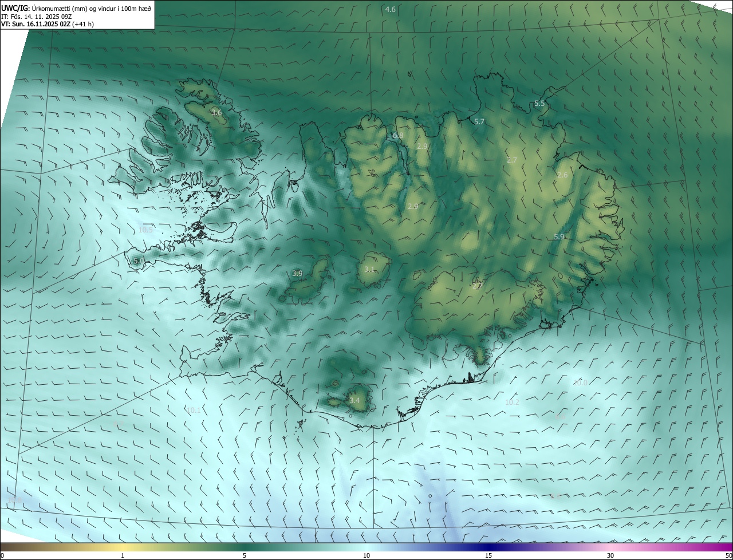This screenshot has height=560, width=733.
Task: Click the colorbar tick label 1
Action: [123, 555]
